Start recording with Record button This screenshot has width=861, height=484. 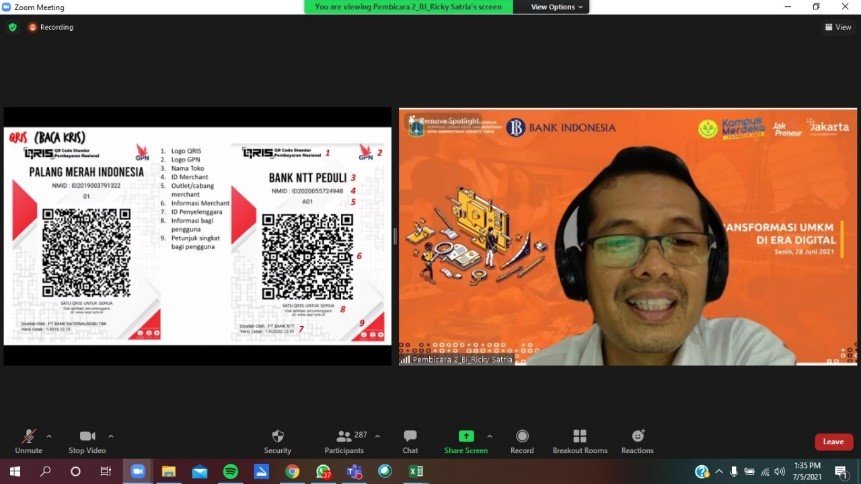click(522, 442)
